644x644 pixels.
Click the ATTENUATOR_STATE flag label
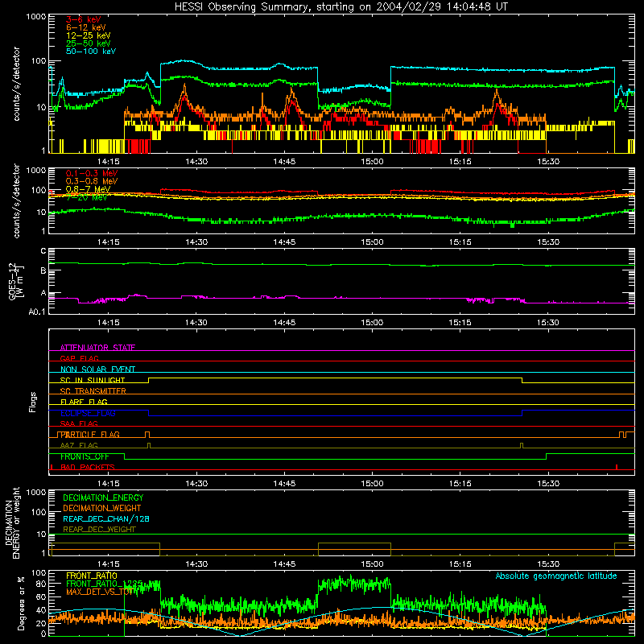coord(97,348)
